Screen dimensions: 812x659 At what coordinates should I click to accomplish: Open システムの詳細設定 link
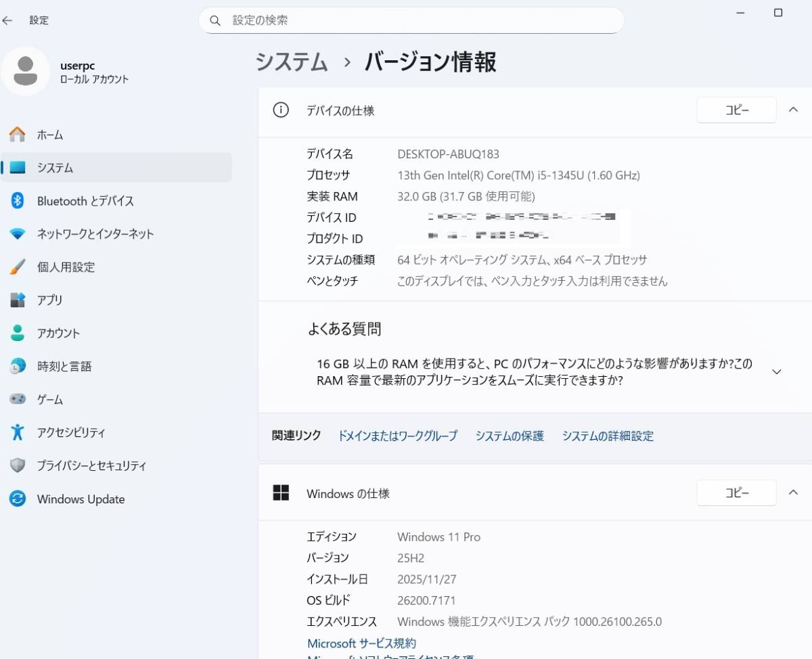[x=608, y=436]
